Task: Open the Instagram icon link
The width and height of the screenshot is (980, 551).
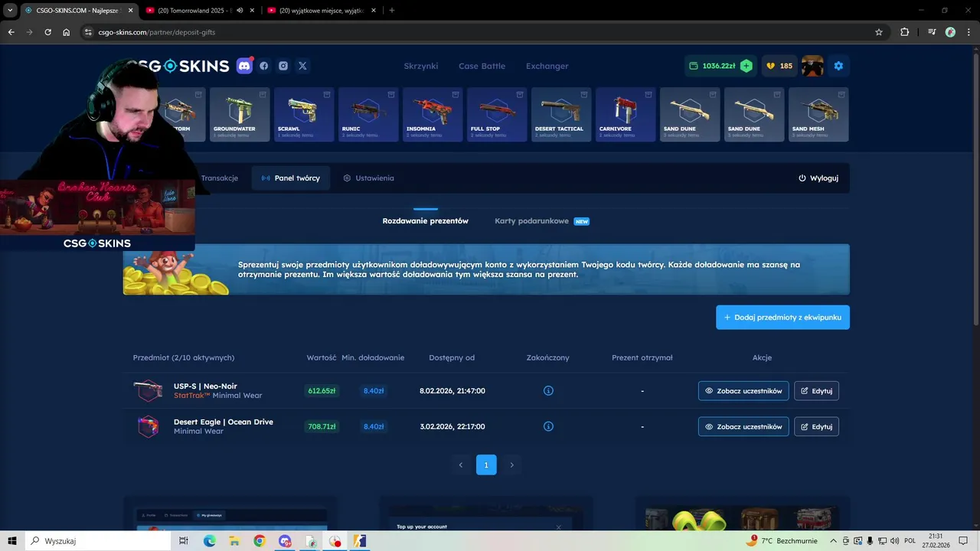Action: [283, 66]
